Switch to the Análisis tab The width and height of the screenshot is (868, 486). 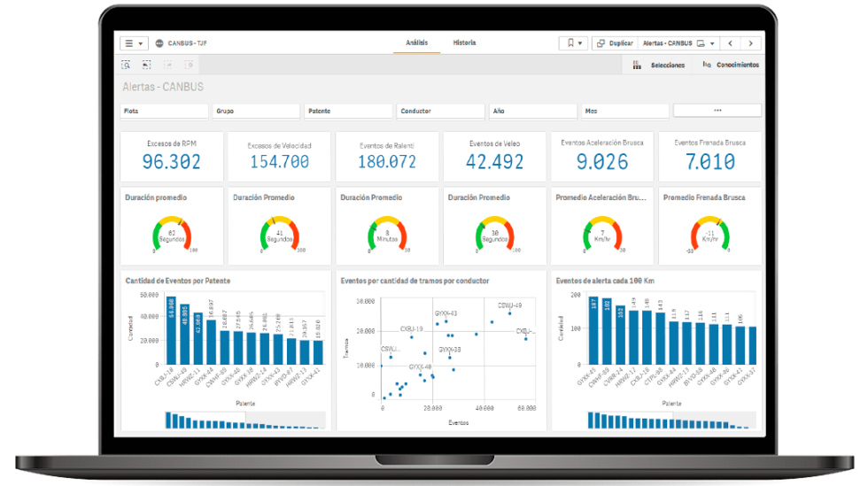[416, 42]
